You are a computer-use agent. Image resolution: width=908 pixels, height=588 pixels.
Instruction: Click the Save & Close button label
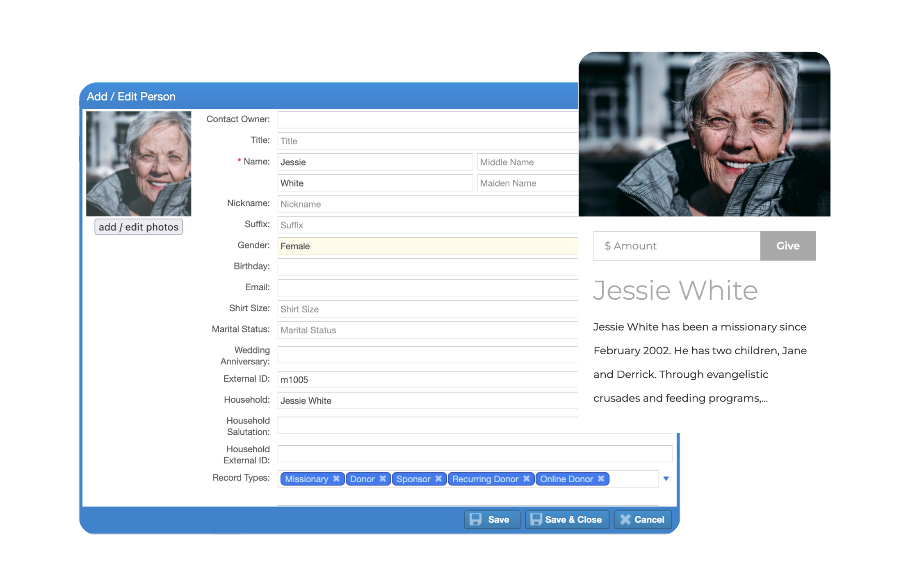[573, 520]
